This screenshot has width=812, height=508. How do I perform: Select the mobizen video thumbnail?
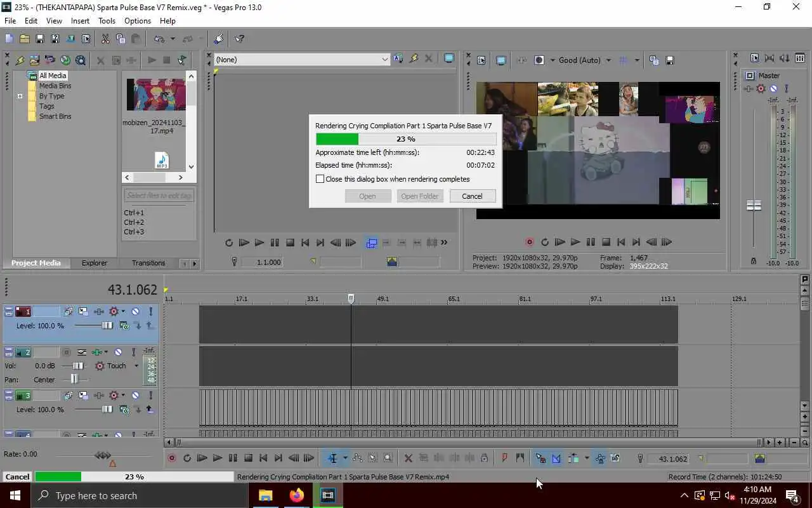coord(156,95)
